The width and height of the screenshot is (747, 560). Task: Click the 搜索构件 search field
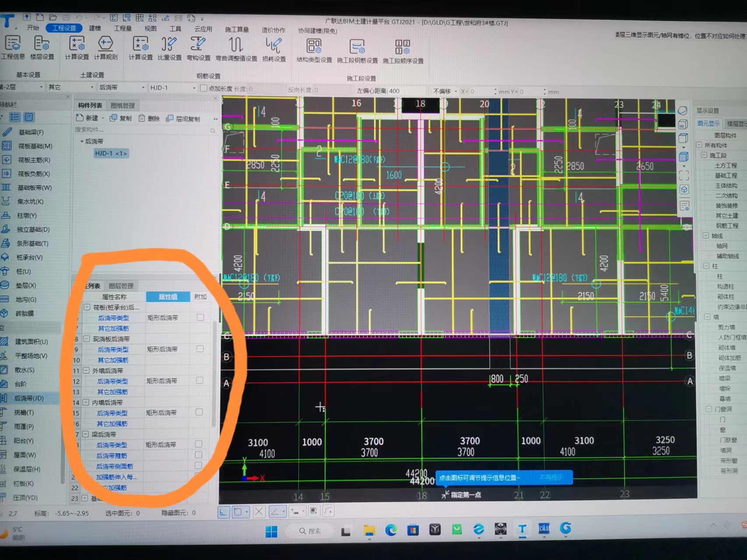(145, 129)
